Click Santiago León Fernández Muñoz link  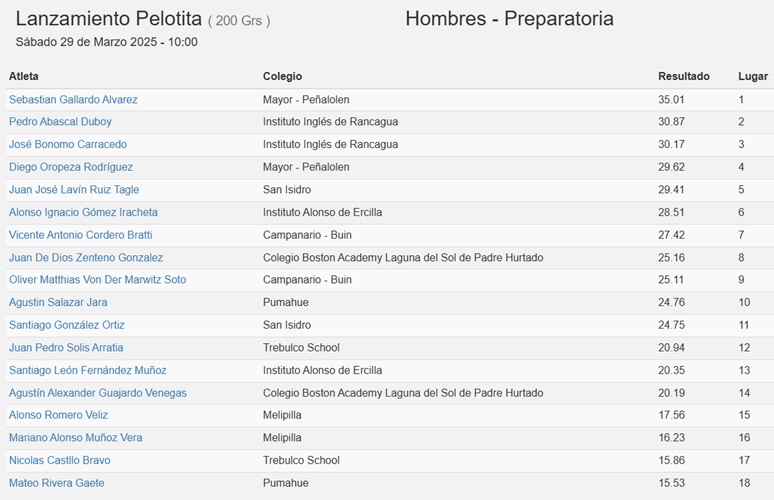(87, 371)
